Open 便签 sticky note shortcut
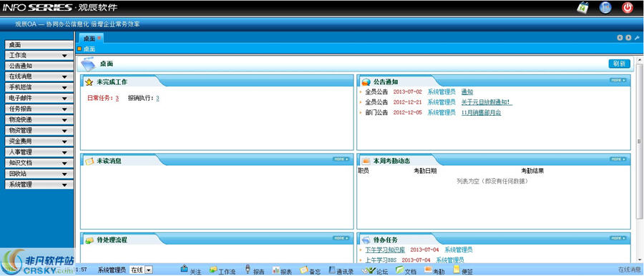The width and height of the screenshot is (644, 276). click(463, 271)
